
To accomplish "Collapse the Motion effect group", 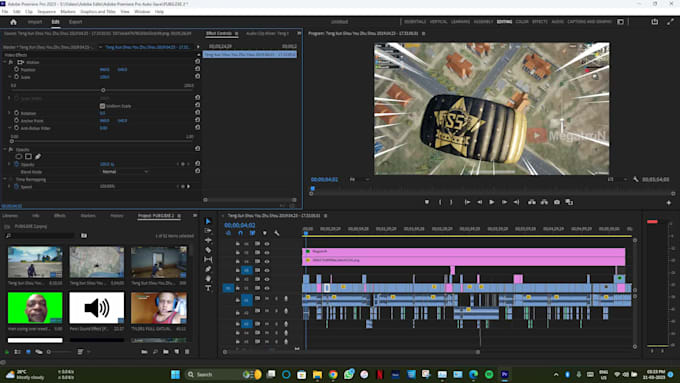I will coord(5,62).
